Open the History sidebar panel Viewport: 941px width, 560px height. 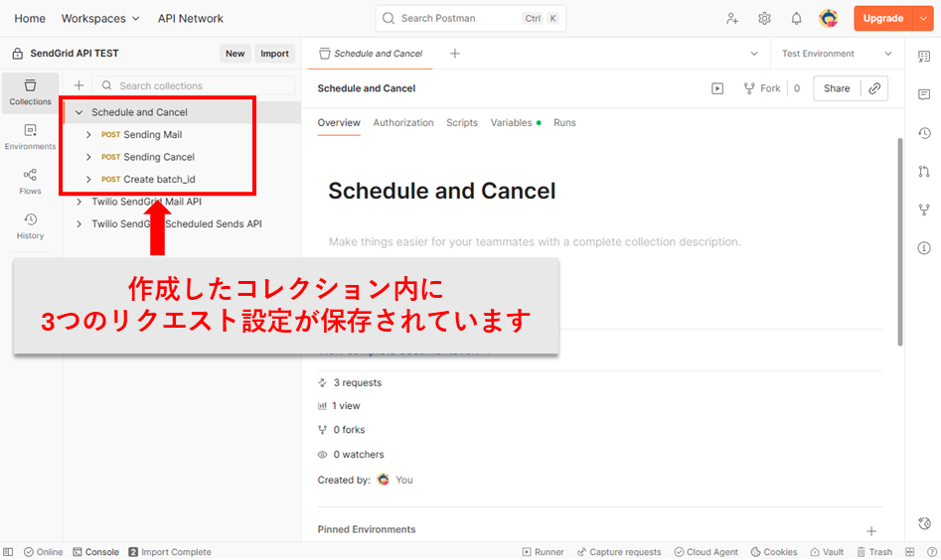pos(30,226)
